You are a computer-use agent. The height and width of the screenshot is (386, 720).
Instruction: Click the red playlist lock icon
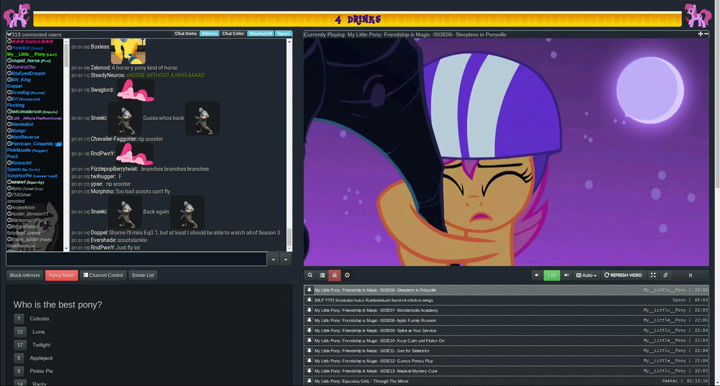334,275
